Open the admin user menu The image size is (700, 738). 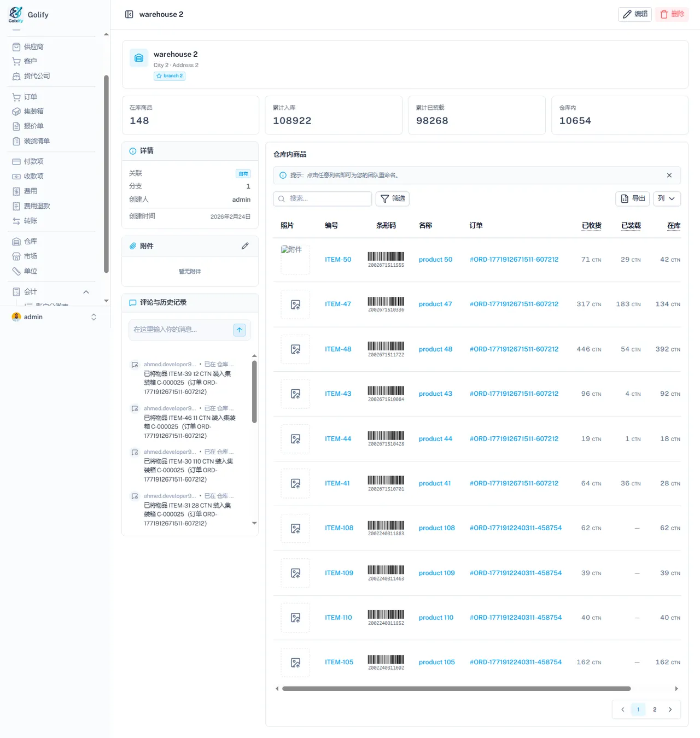55,317
